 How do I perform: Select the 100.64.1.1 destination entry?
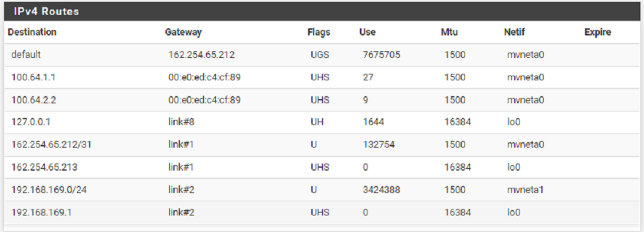point(33,77)
